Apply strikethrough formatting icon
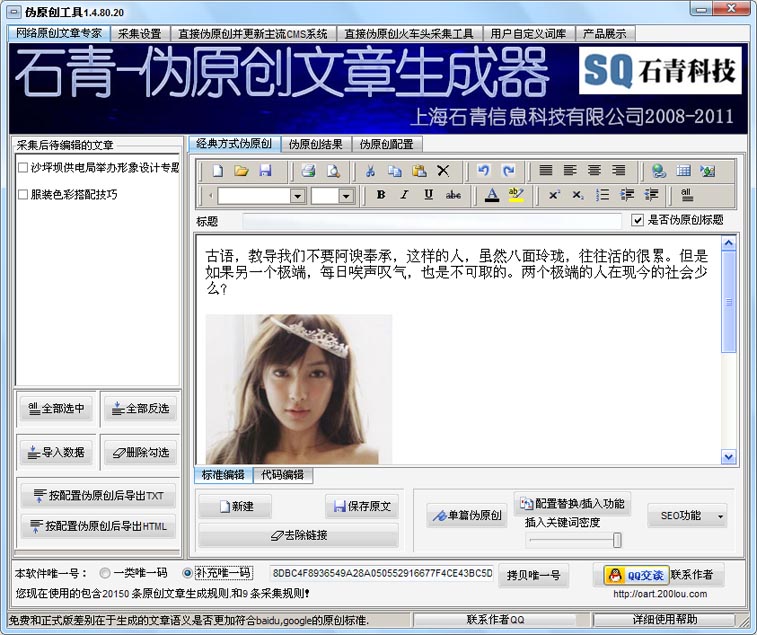This screenshot has height=635, width=757. click(453, 195)
